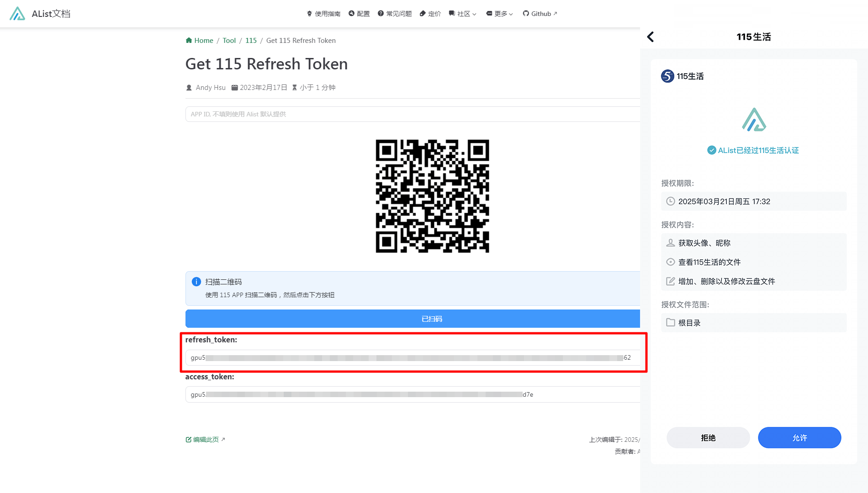Click the 允许 button to authorize
The height and width of the screenshot is (493, 868).
tap(799, 438)
